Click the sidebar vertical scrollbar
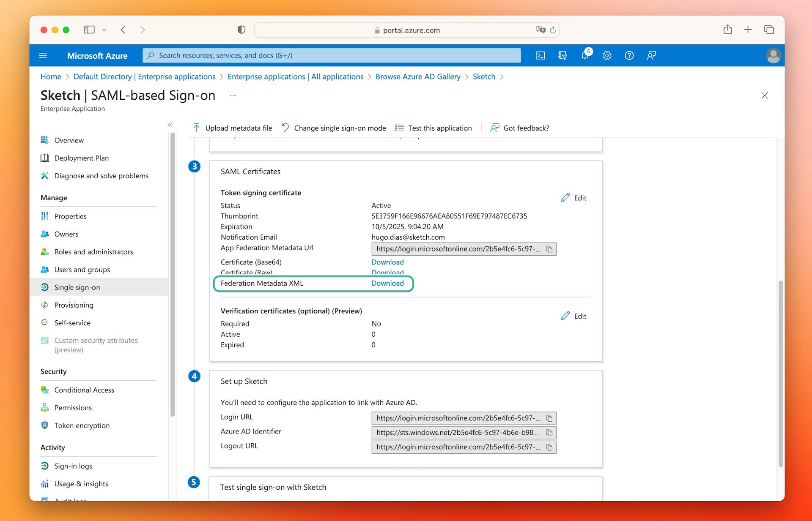This screenshot has width=812, height=521. click(x=173, y=275)
